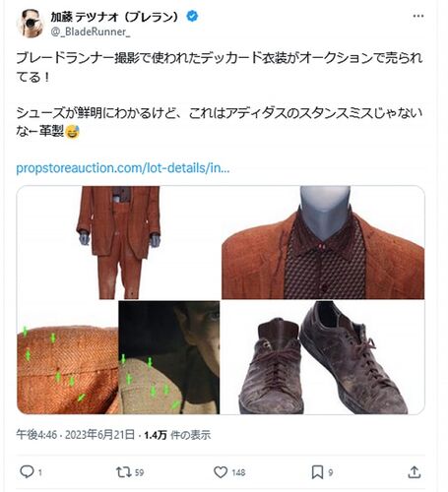Viewport: 448px width, 492px height.
Task: Click the like count 148
Action: click(238, 472)
